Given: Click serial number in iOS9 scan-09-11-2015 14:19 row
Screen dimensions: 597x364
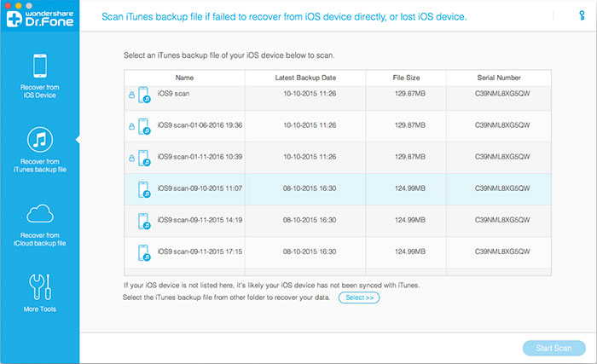Looking at the screenshot, I should pyautogui.click(x=502, y=220).
